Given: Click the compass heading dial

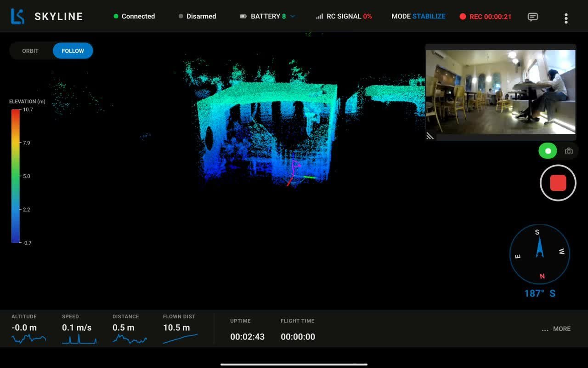Looking at the screenshot, I should [540, 254].
